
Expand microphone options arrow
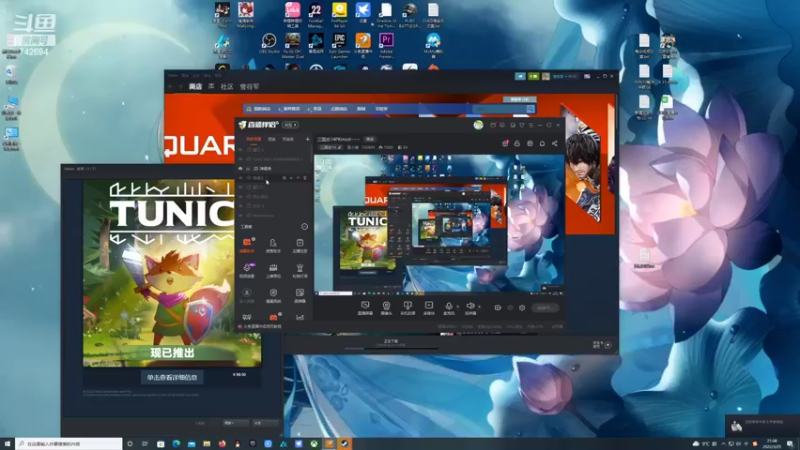[458, 307]
